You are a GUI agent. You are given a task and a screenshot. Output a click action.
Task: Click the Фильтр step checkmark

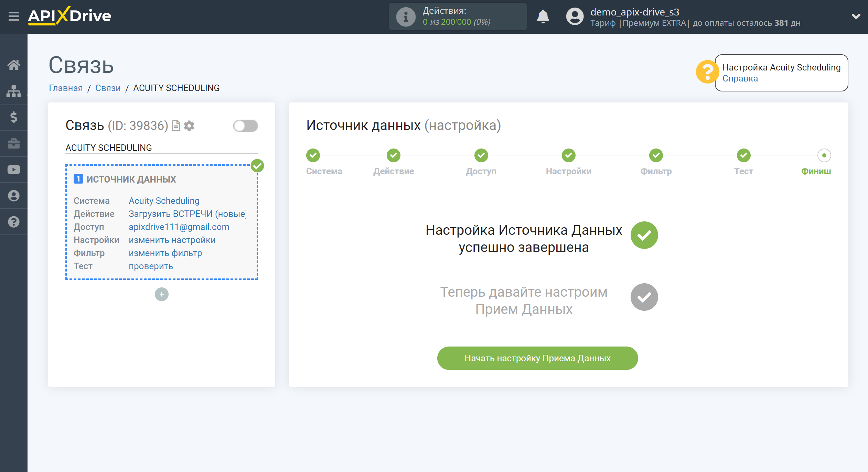[x=656, y=155]
